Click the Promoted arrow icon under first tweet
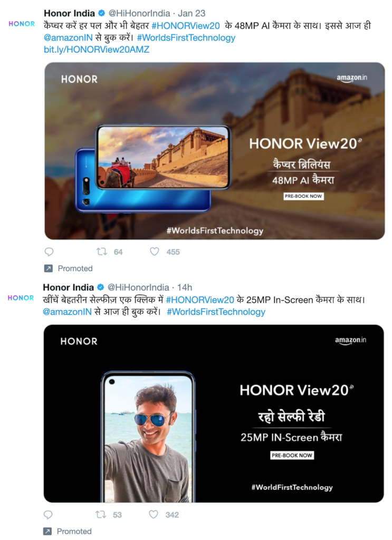392x540 pixels. coord(49,268)
